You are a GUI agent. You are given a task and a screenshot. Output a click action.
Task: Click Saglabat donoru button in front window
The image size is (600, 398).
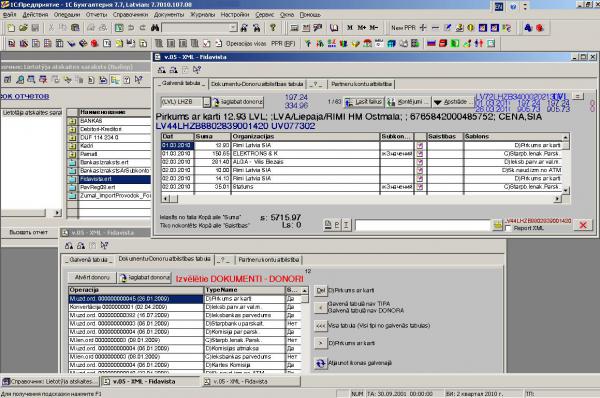(x=238, y=102)
